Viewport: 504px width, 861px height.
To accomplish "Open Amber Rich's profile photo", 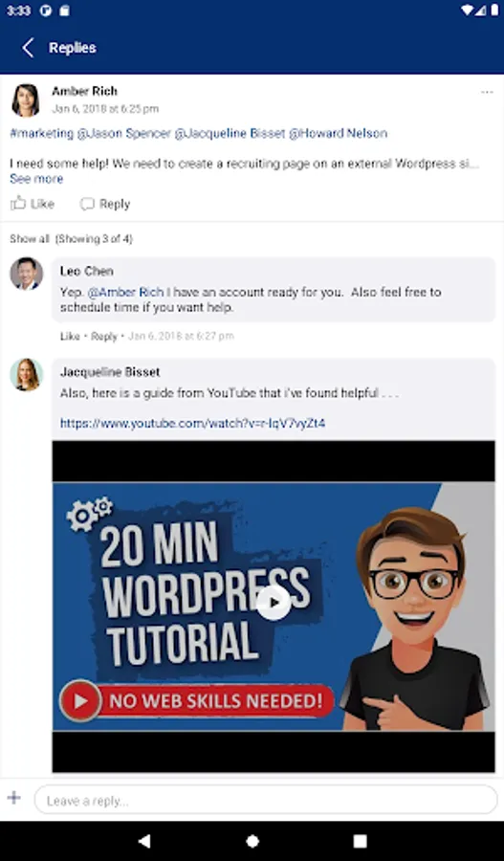I will click(x=25, y=99).
